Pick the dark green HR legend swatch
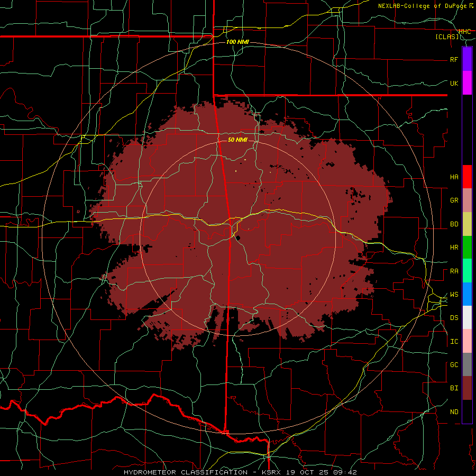476x476 pixels. coord(467,248)
